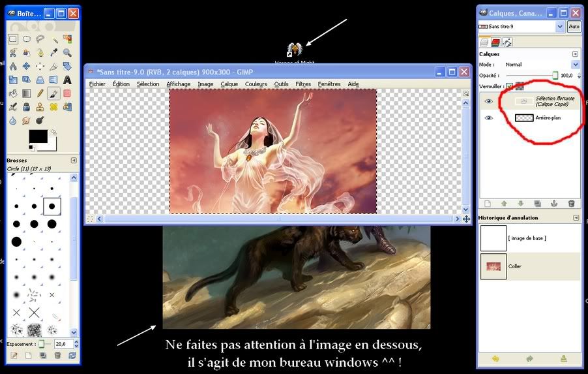Open the Édition menu

click(x=121, y=84)
